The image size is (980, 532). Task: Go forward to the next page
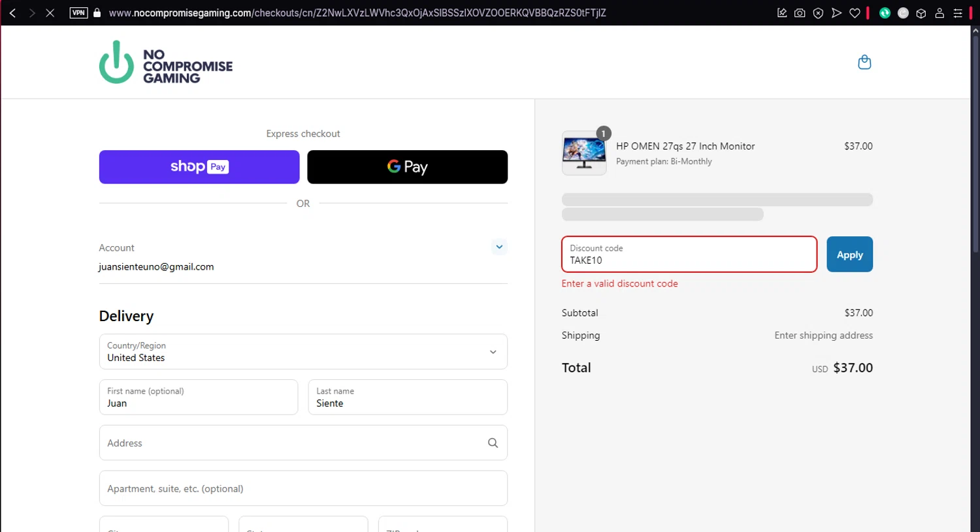pos(31,13)
